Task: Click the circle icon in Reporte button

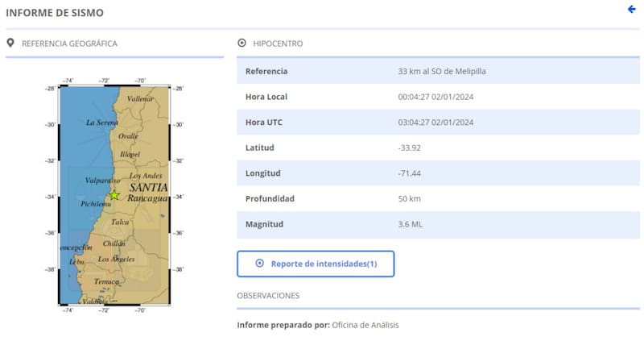Action: [x=259, y=264]
